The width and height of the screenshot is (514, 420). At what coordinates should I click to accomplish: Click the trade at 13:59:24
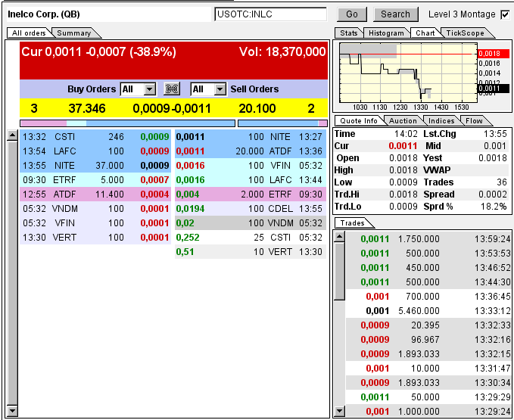point(428,239)
